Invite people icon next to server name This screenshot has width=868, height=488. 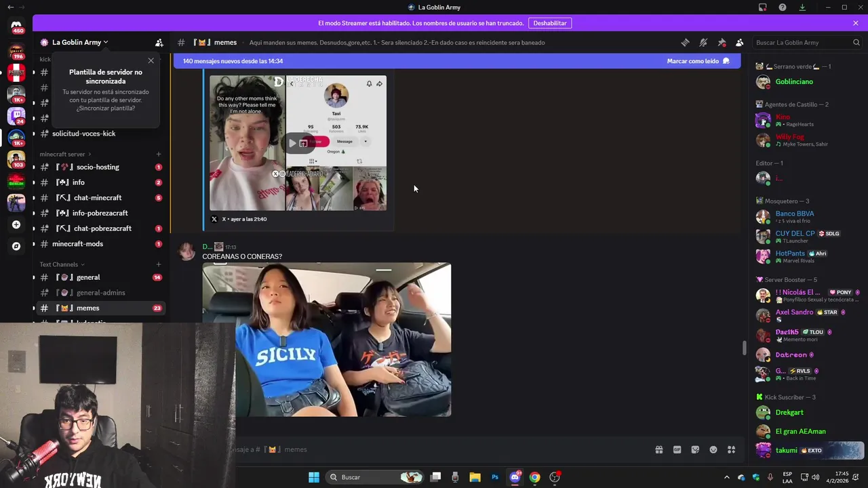pyautogui.click(x=159, y=42)
